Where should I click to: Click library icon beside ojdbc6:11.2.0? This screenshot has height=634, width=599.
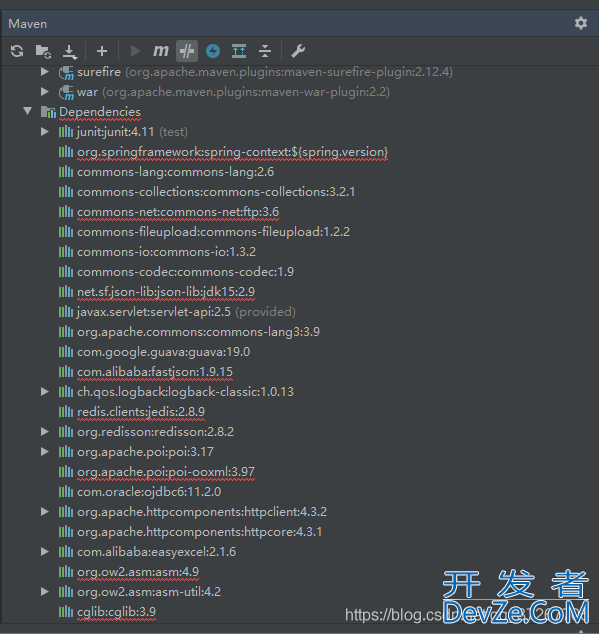(x=66, y=491)
